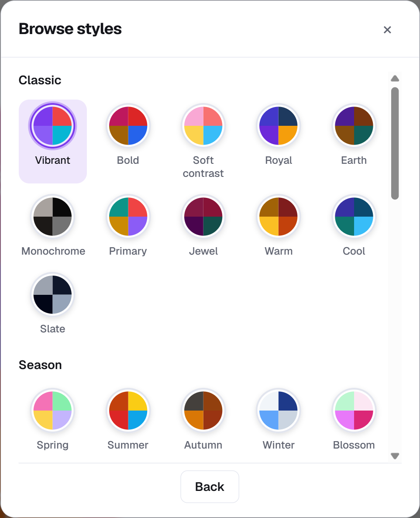Choose the Monochrome style swatch
This screenshot has height=518, width=420.
[52, 217]
